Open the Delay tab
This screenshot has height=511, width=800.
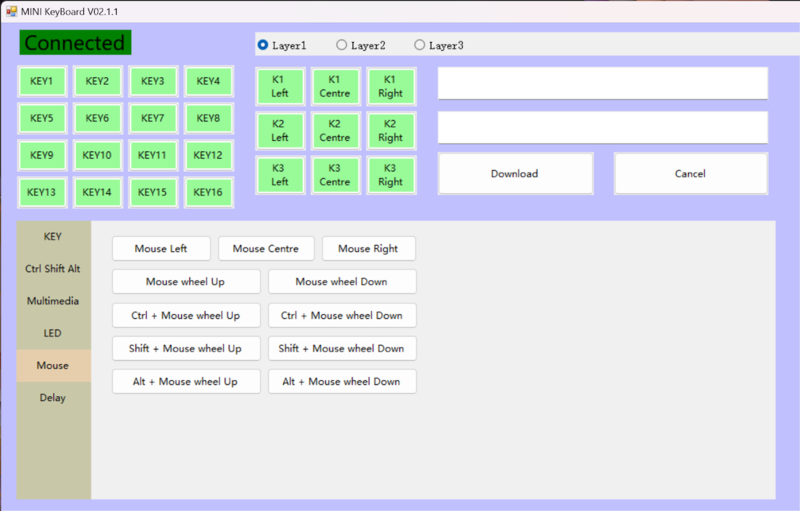click(53, 398)
